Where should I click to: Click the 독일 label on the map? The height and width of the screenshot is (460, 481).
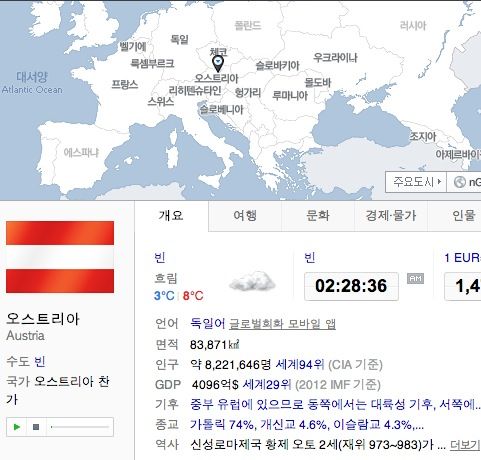click(179, 39)
